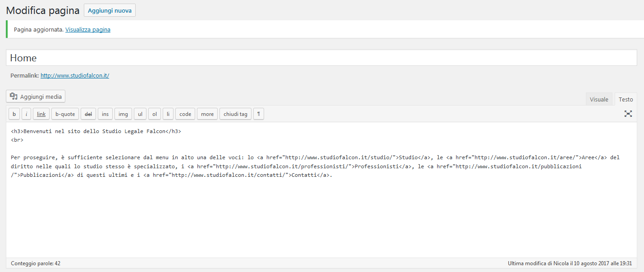The width and height of the screenshot is (644, 272).
Task: Click into the Home title field
Action: coord(321,58)
